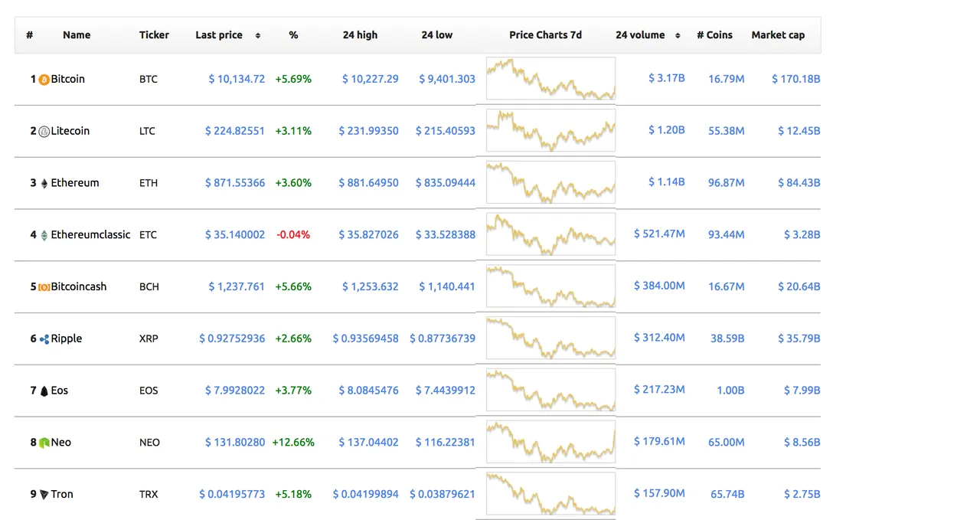Click Neo coins value 65.00M
Viewport: 980px width, 520px height.
[x=727, y=443]
